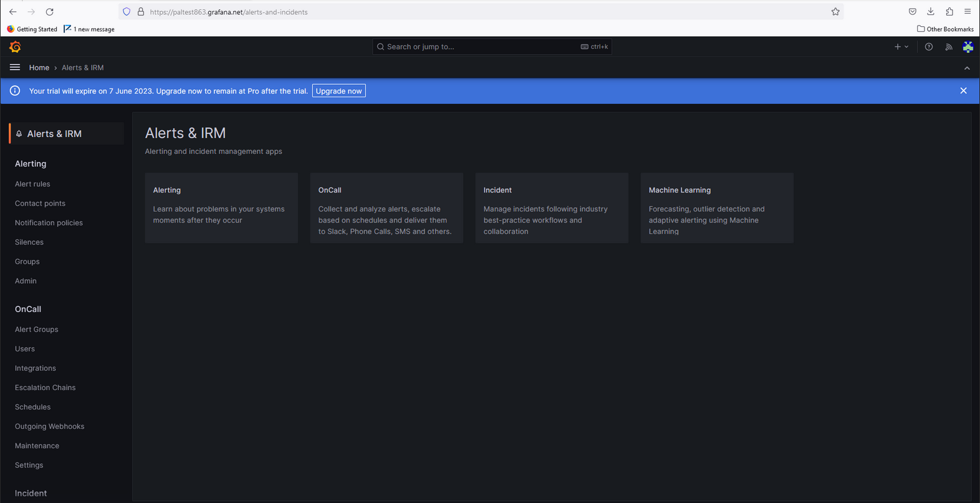The height and width of the screenshot is (503, 980).
Task: Open the OnCall app card
Action: (x=387, y=208)
